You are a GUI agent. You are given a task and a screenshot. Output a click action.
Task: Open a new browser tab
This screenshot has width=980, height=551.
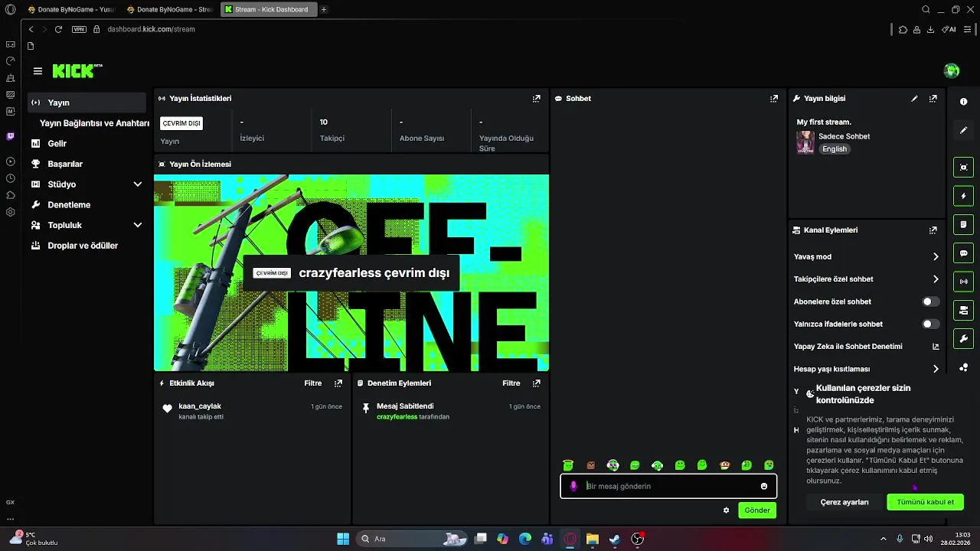pos(324,9)
